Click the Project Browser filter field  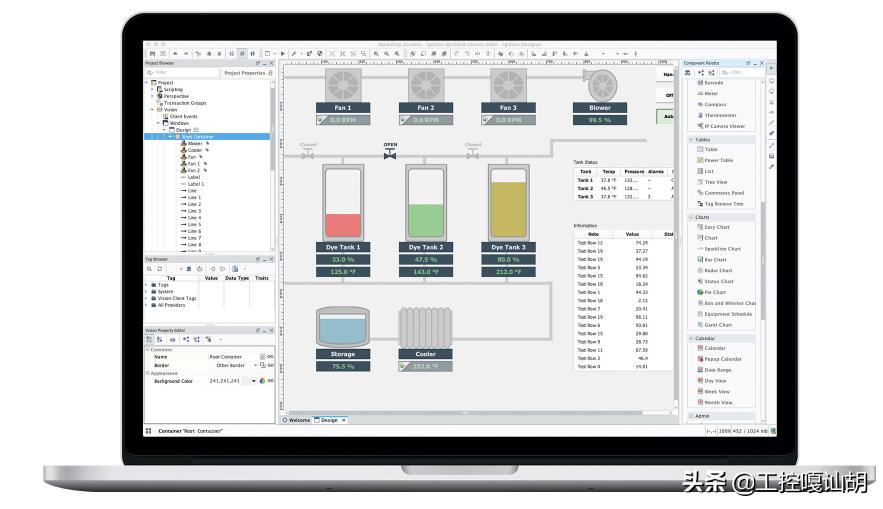[182, 73]
